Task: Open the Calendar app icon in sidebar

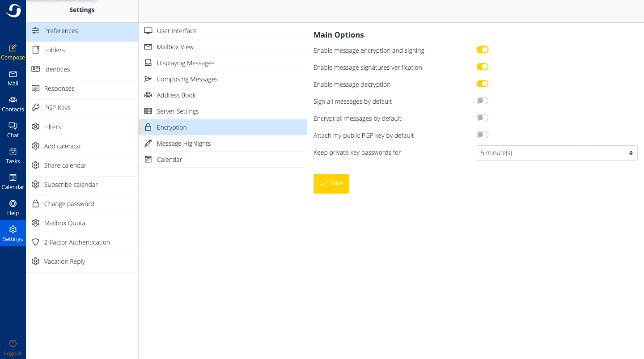Action: (13, 178)
